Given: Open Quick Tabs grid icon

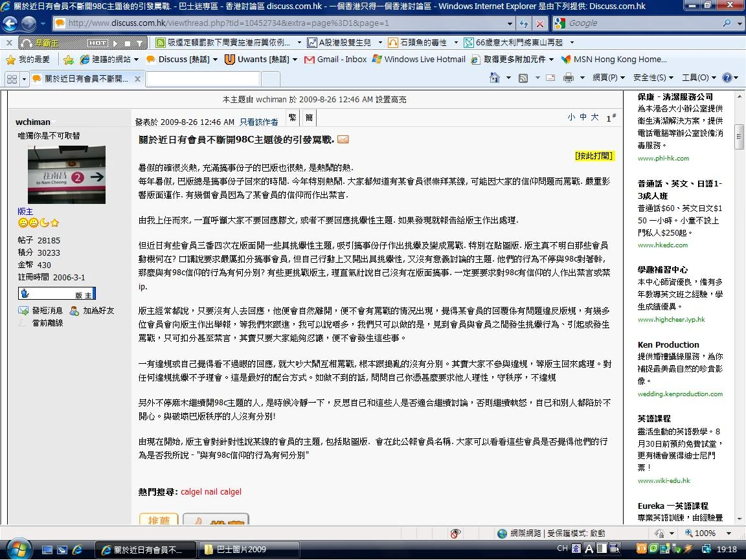Looking at the screenshot, I should [x=12, y=78].
